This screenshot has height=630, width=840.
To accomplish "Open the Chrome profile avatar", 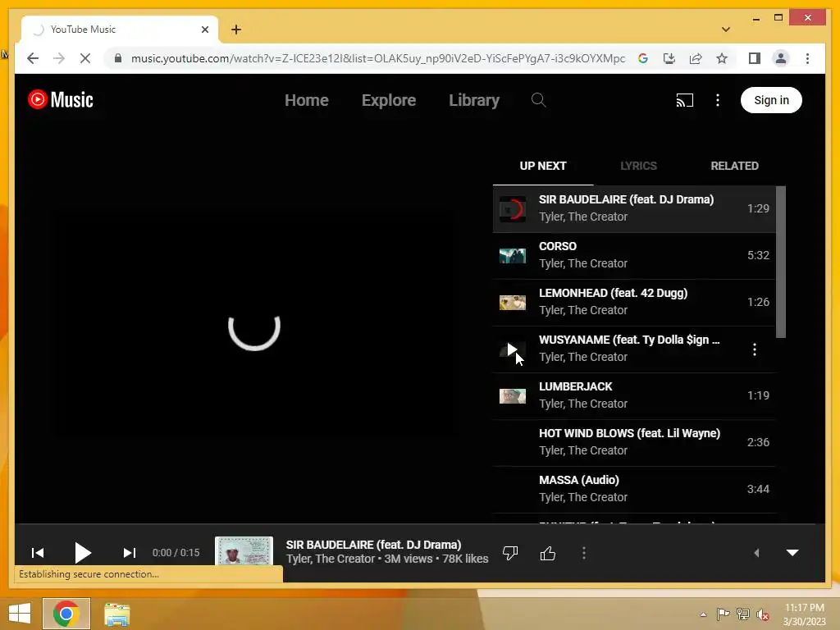I will (x=781, y=58).
